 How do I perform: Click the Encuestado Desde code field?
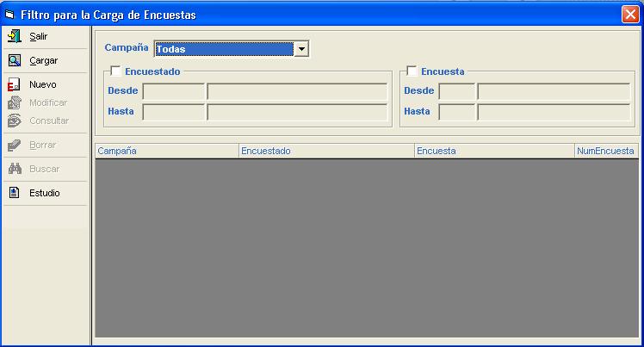point(173,91)
